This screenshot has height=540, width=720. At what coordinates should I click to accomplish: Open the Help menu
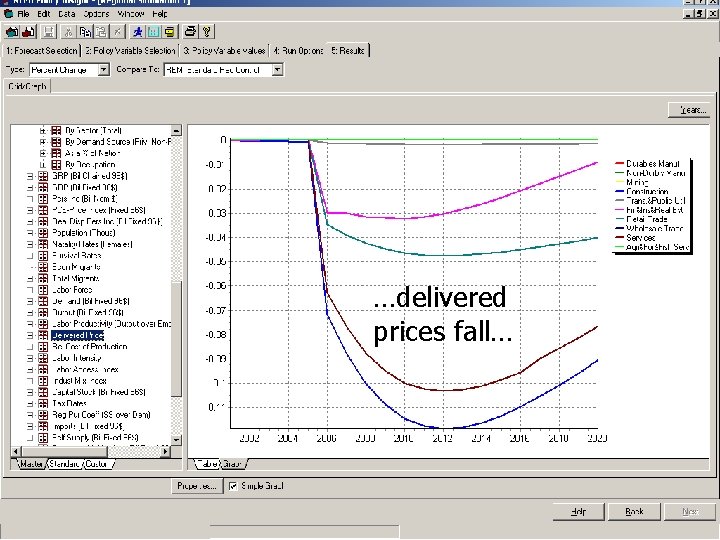tap(159, 14)
